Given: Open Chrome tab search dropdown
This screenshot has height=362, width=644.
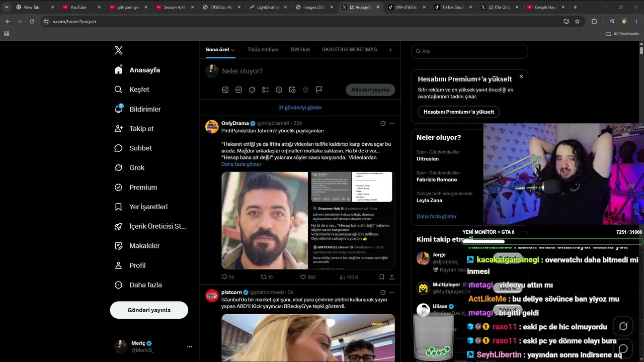Looking at the screenshot, I should pos(7,7).
